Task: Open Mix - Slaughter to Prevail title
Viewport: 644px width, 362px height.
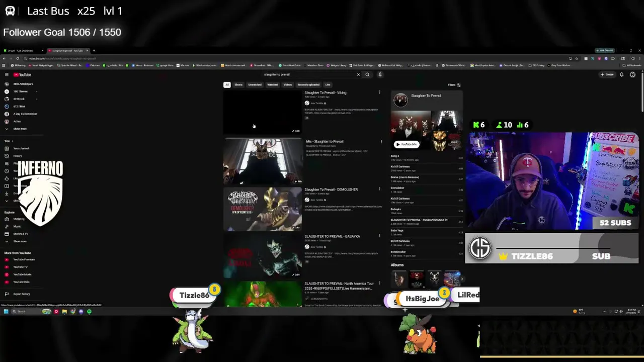Action: [x=325, y=142]
